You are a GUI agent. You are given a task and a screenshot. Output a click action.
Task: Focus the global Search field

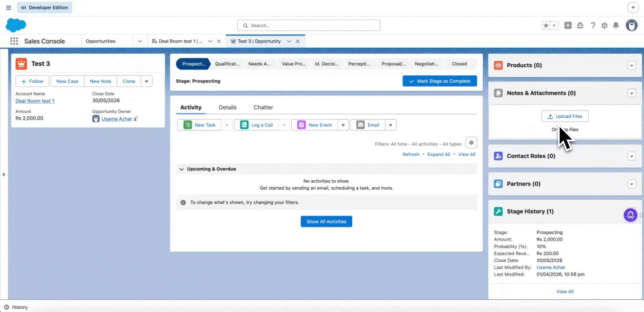click(x=309, y=26)
